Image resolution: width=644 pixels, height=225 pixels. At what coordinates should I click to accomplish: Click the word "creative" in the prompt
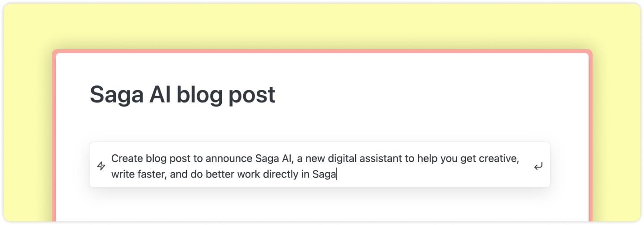(501, 159)
